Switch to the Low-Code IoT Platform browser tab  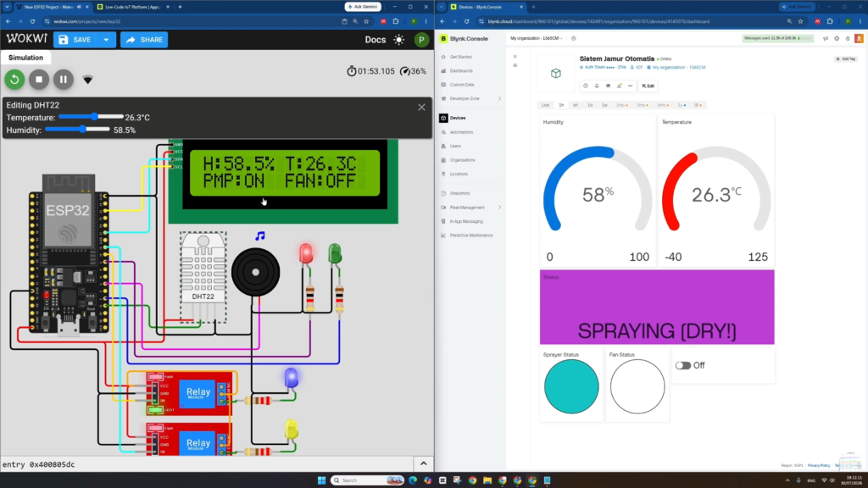(x=131, y=7)
